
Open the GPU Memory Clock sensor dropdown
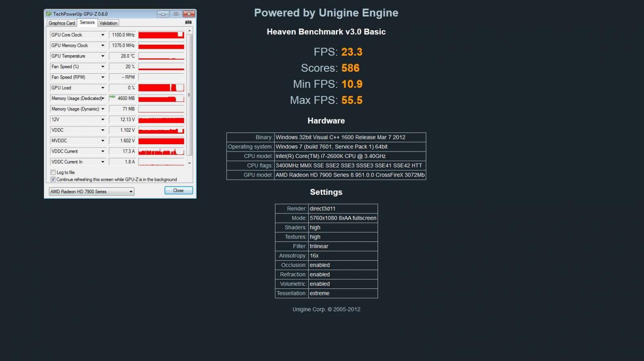[103, 46]
